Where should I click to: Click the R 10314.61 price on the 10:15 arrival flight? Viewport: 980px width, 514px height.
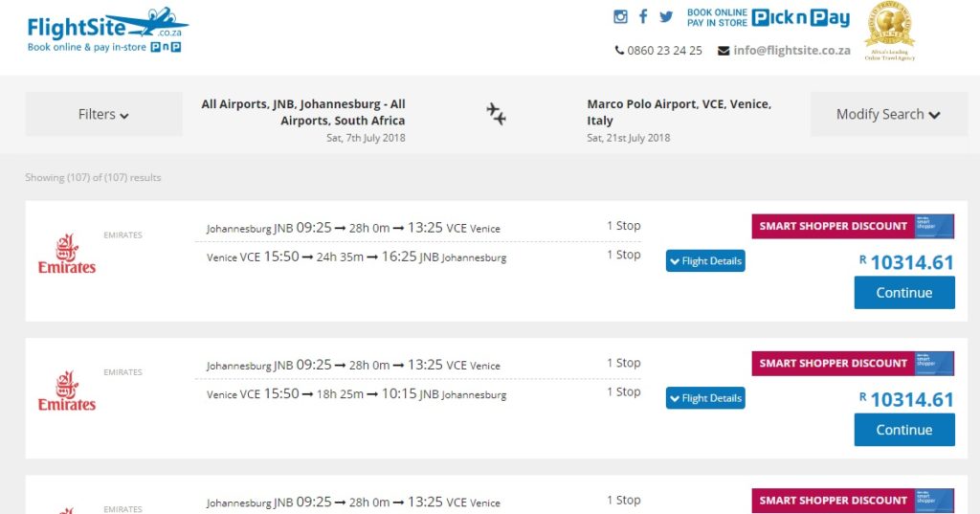[x=907, y=399]
